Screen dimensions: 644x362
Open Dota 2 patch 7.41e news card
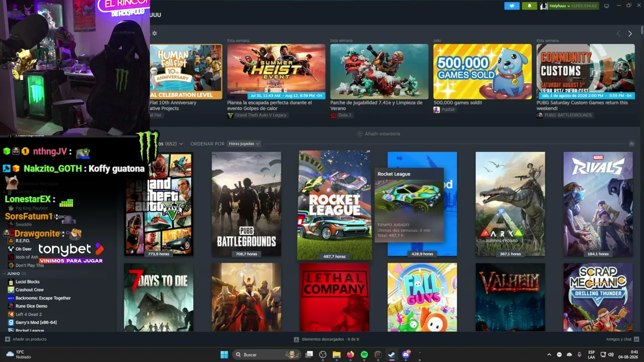coord(379,71)
